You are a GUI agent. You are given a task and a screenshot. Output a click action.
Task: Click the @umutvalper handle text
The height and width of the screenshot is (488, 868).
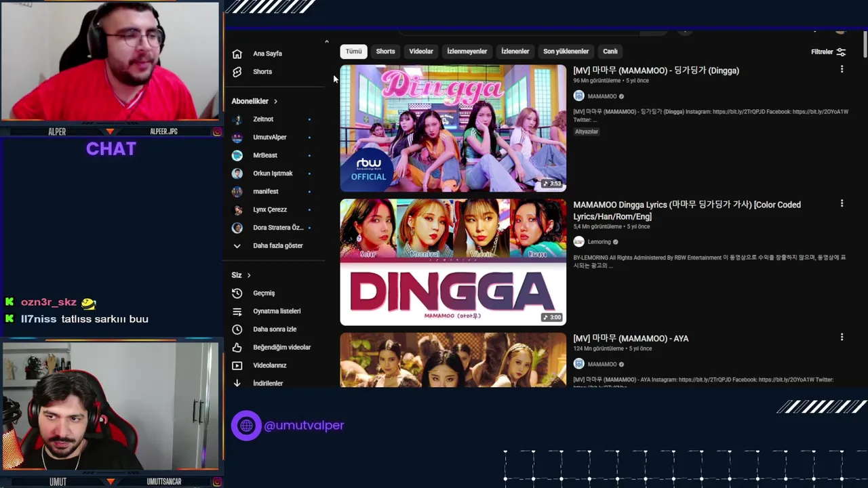(x=304, y=426)
